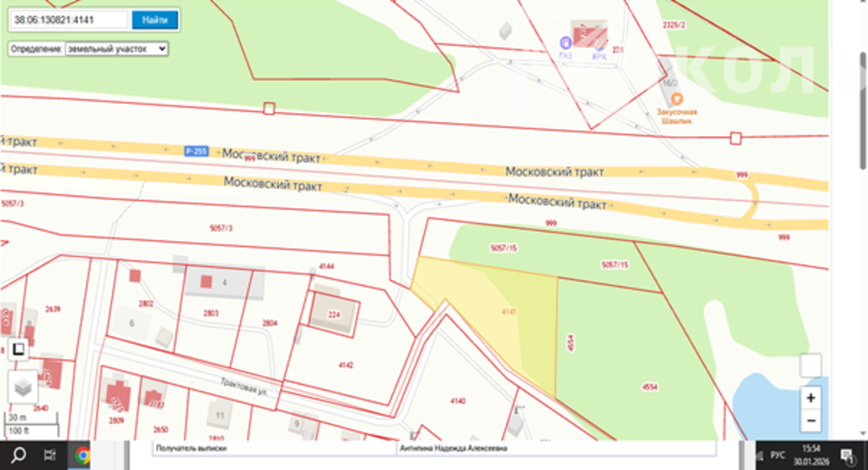Click building number 11
This screenshot has width=868, height=470.
[x=220, y=415]
